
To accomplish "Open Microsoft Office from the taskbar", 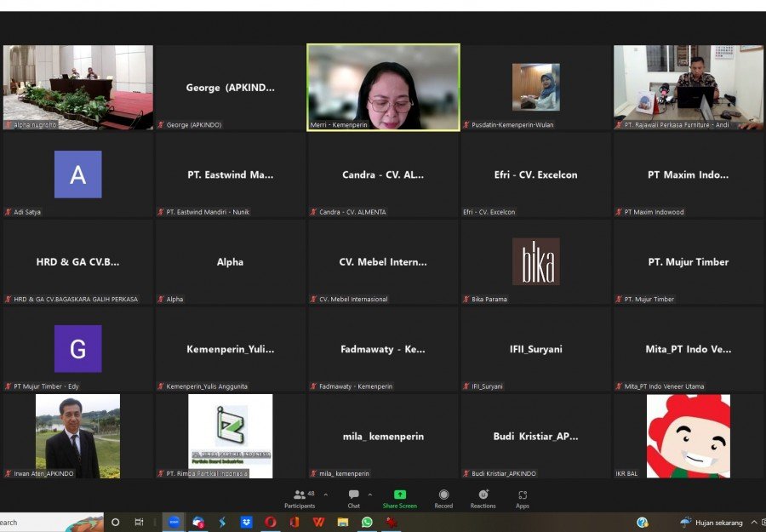I will [x=294, y=523].
